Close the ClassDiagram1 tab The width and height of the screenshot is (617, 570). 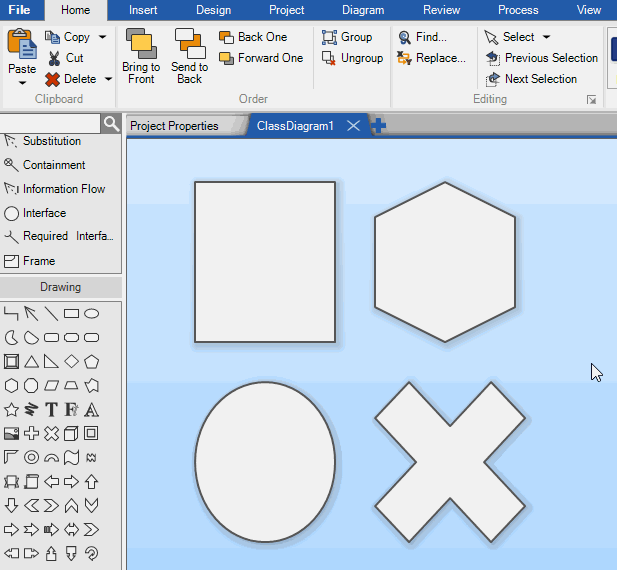click(x=353, y=126)
